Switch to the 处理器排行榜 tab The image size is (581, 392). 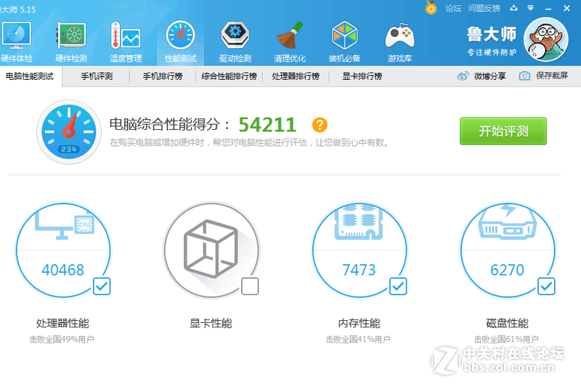[296, 76]
